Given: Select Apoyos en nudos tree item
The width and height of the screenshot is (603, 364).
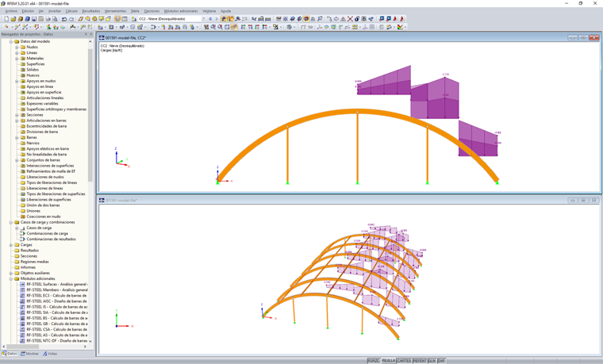Looking at the screenshot, I should [40, 81].
